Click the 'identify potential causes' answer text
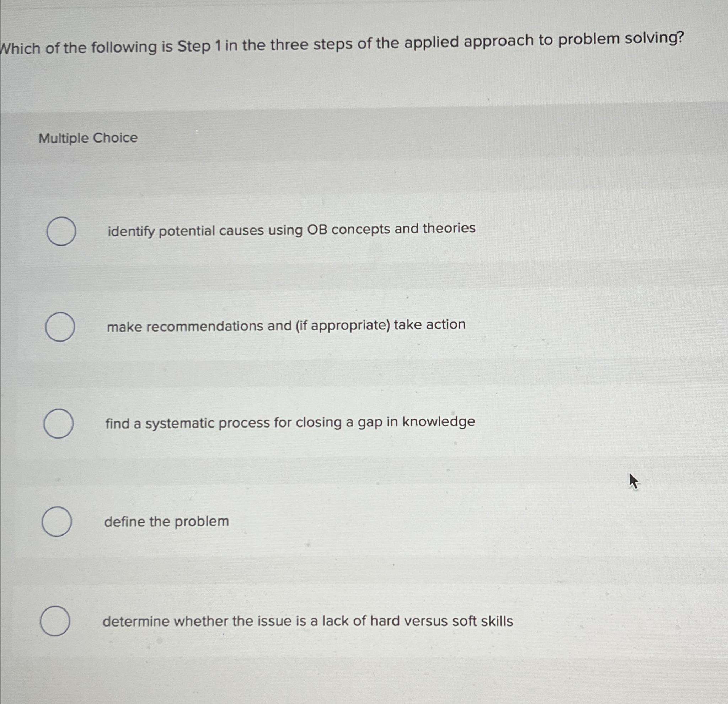 (x=291, y=230)
